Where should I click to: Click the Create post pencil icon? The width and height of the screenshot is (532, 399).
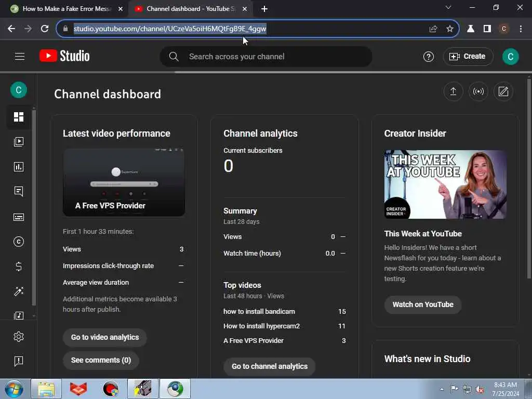tap(503, 91)
